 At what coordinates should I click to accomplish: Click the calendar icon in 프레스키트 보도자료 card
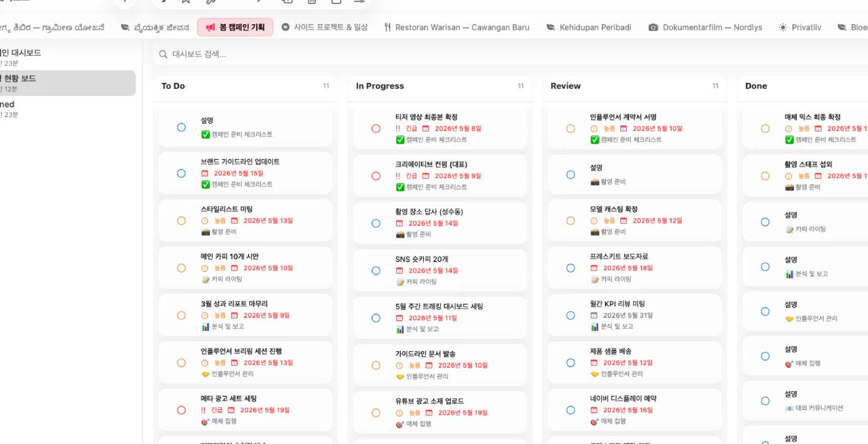click(x=594, y=268)
